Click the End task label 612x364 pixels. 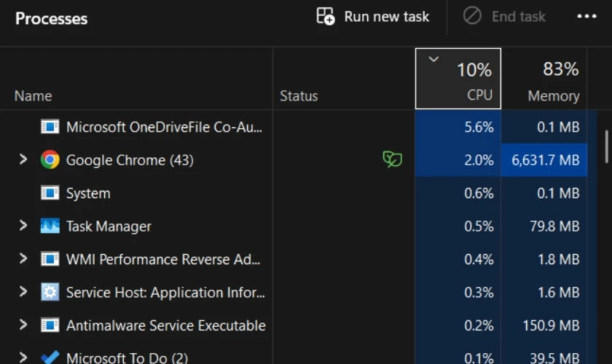[x=518, y=17]
